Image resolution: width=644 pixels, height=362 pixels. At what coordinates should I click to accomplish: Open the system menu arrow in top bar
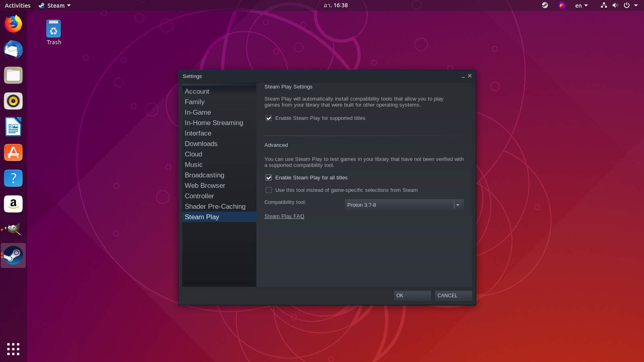tap(636, 5)
